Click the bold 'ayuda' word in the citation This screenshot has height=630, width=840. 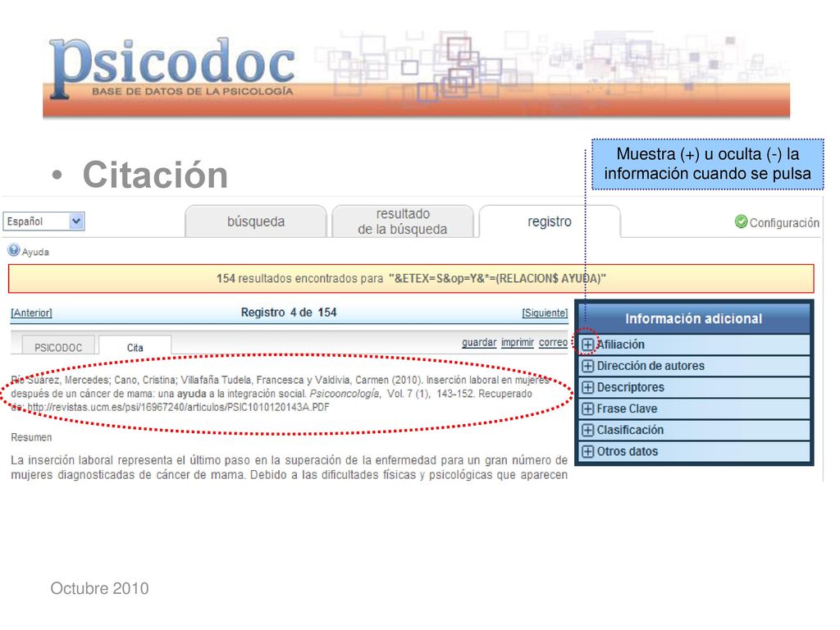tap(192, 394)
